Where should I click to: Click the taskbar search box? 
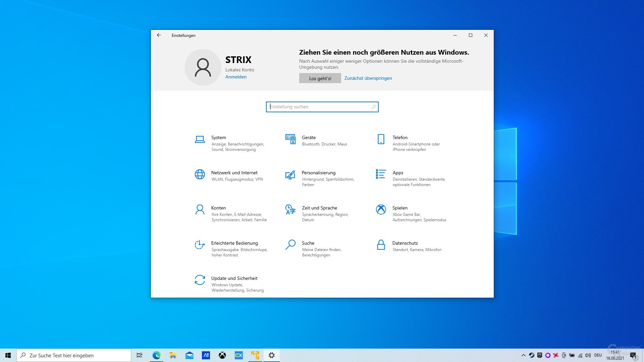(74, 355)
